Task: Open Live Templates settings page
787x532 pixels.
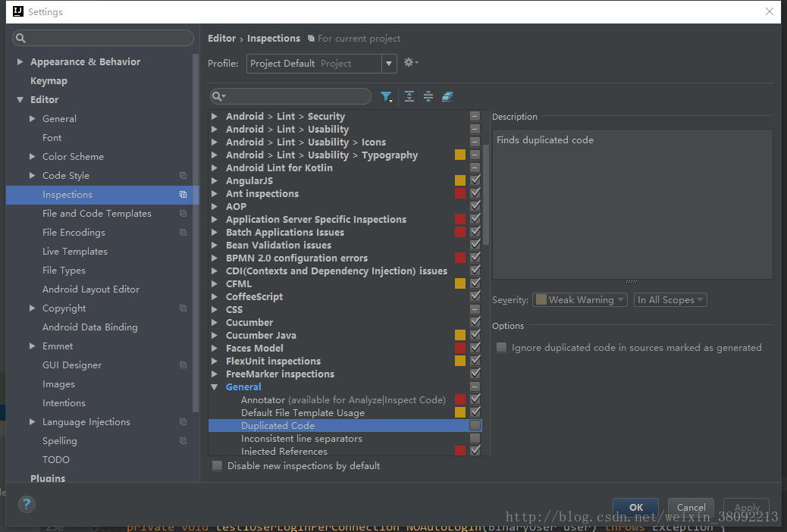Action: click(75, 252)
